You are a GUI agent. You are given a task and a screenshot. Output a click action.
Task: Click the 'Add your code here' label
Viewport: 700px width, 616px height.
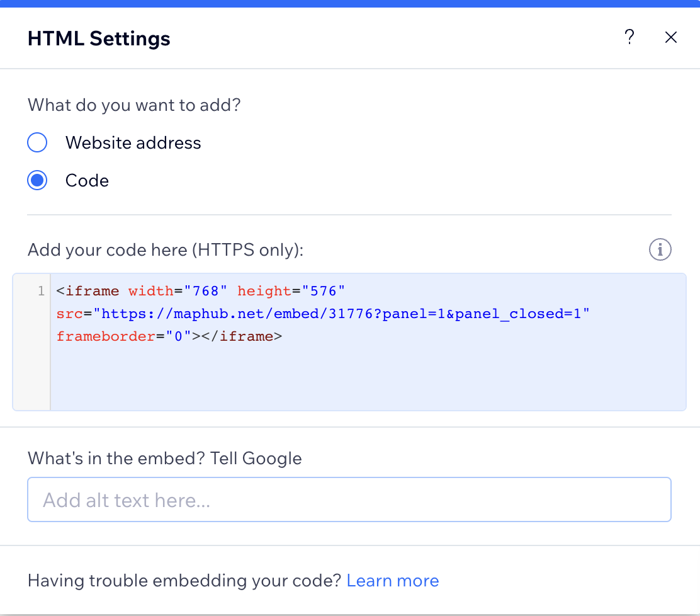pyautogui.click(x=166, y=250)
